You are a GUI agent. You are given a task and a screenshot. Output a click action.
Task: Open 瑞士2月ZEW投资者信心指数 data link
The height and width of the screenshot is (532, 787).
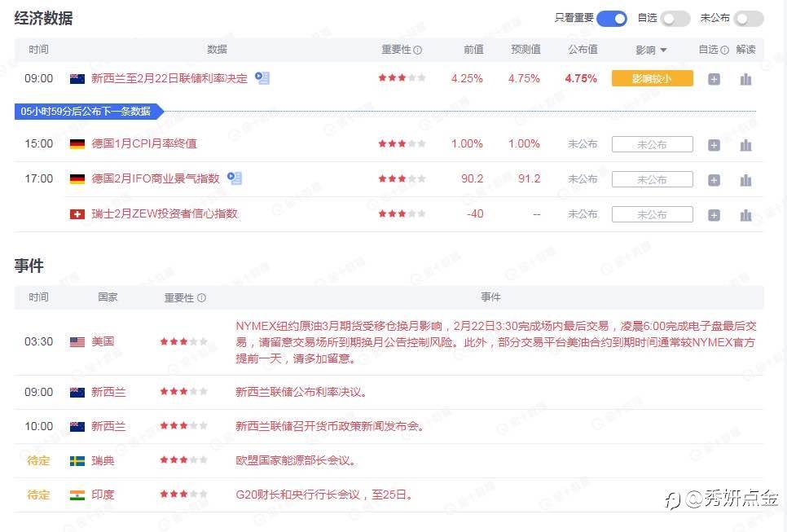pyautogui.click(x=164, y=213)
